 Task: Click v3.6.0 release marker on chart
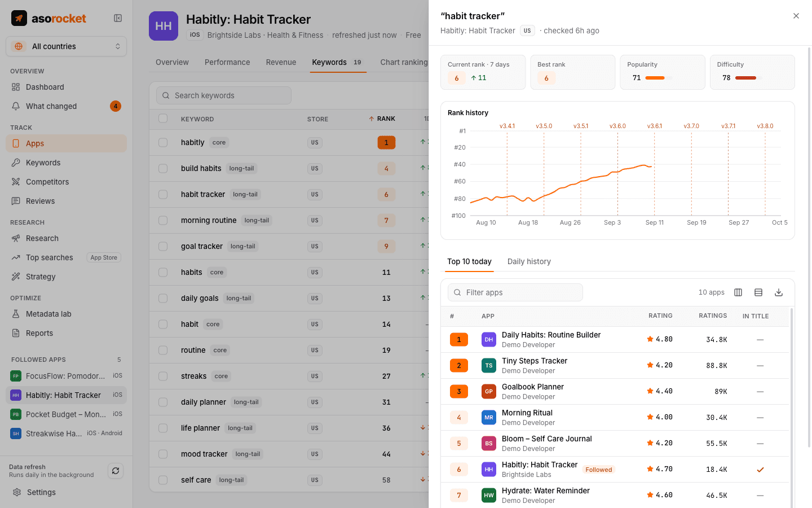pos(617,126)
